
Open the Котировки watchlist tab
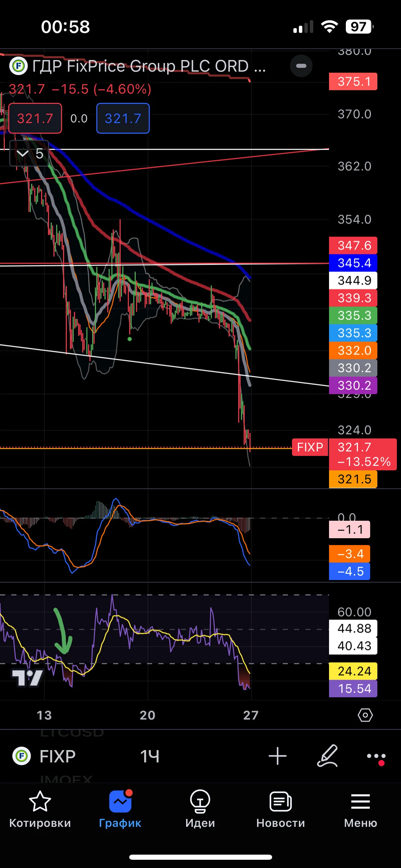pos(40,809)
